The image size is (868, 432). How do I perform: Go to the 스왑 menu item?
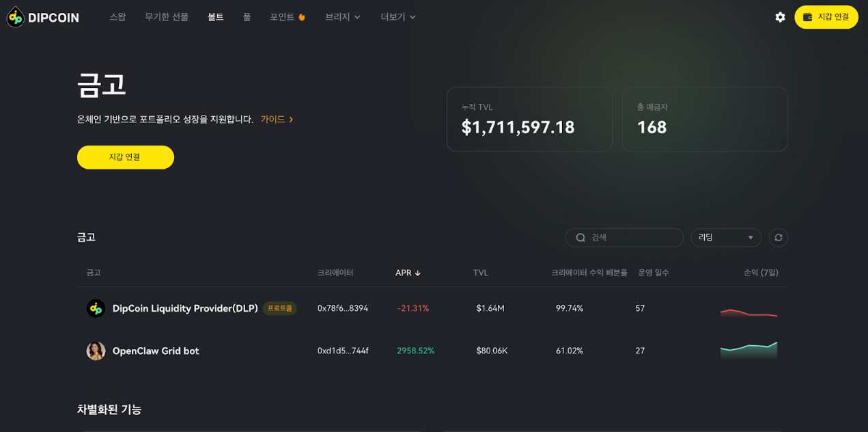click(x=117, y=17)
